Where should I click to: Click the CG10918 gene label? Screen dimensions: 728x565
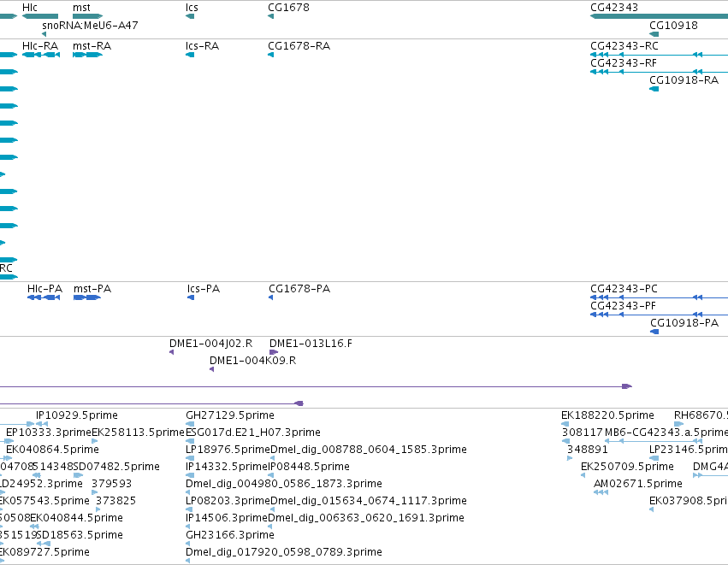(673, 25)
